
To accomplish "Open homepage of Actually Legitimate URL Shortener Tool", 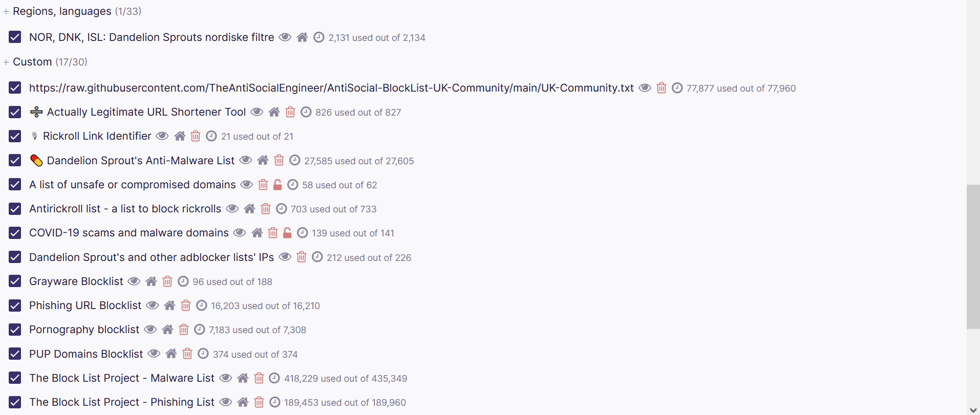I will pos(274,112).
